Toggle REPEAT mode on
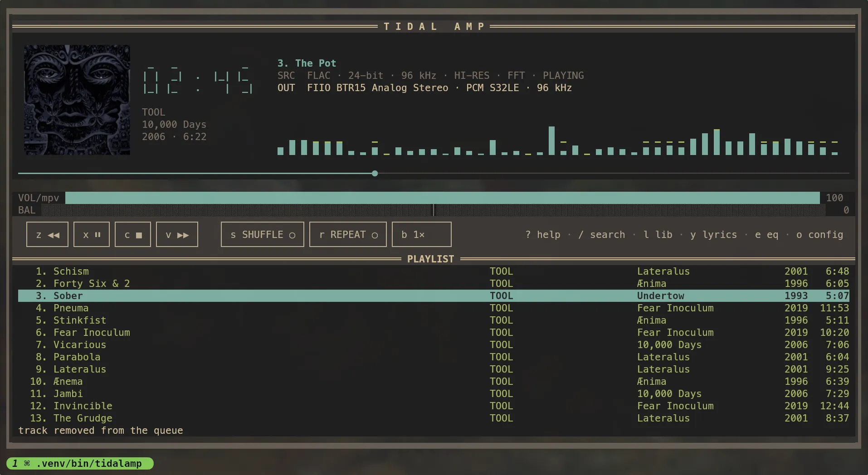This screenshot has width=868, height=475. (348, 234)
